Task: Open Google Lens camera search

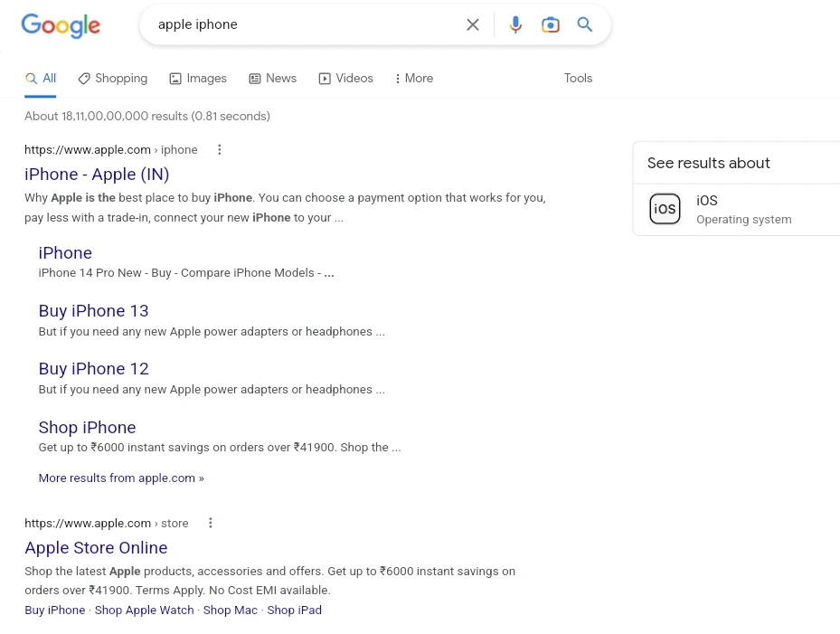Action: 550,24
